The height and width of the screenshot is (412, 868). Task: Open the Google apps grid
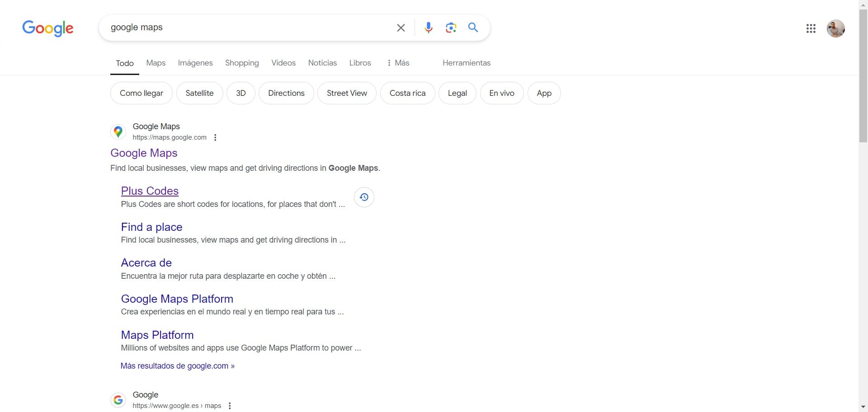coord(811,29)
